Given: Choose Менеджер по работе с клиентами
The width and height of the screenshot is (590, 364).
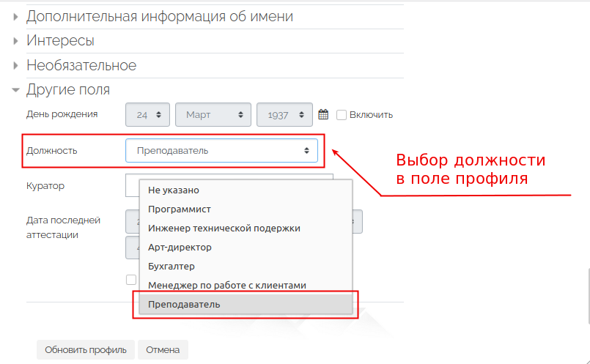Looking at the screenshot, I should [x=226, y=285].
